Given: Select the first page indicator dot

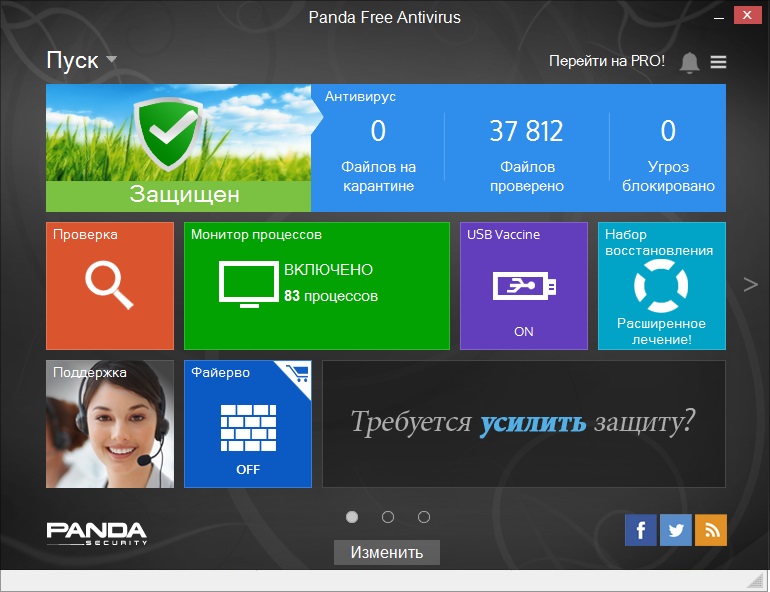Looking at the screenshot, I should 352,517.
